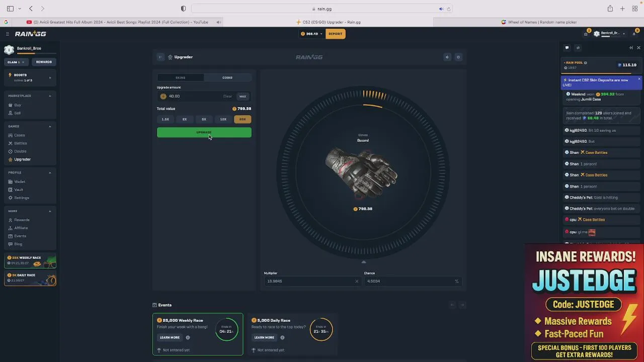This screenshot has height=362, width=644.
Task: Expand the Boosts panel arrow
Action: click(50, 77)
